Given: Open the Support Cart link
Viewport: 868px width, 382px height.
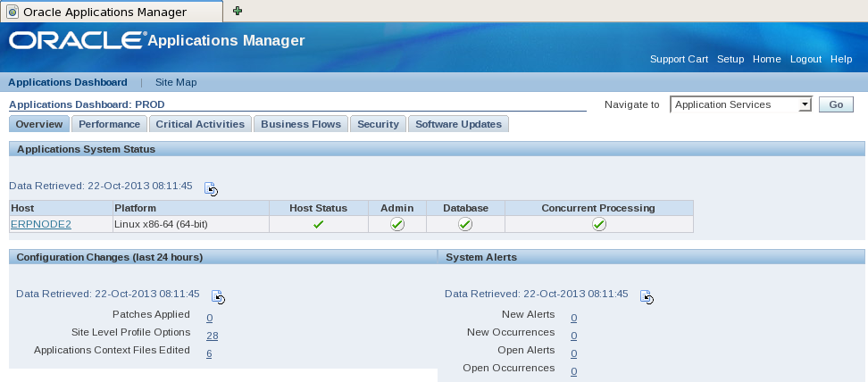Looking at the screenshot, I should 680,59.
